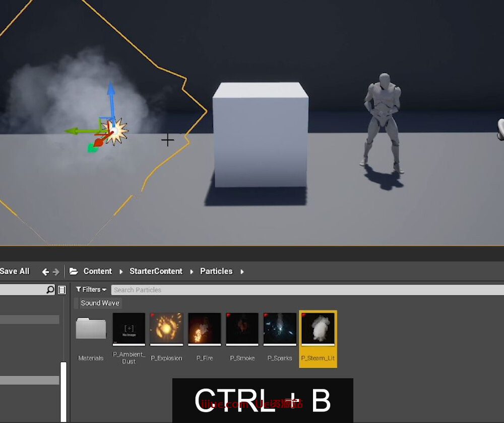Toggle the collection view icon beside search
This screenshot has height=423, width=504.
pyautogui.click(x=62, y=290)
